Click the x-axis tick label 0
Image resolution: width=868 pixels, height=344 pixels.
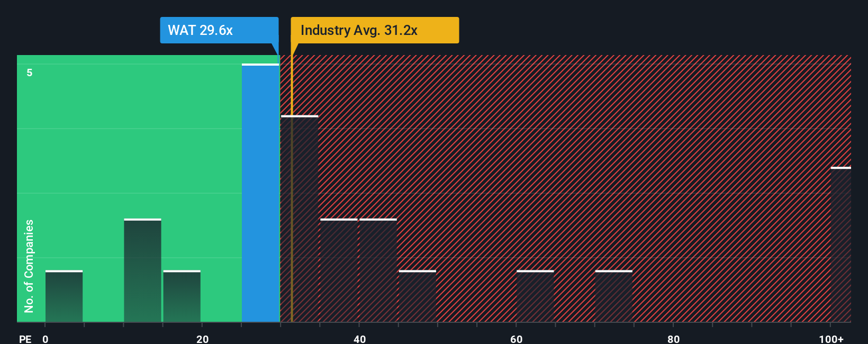pos(46,339)
